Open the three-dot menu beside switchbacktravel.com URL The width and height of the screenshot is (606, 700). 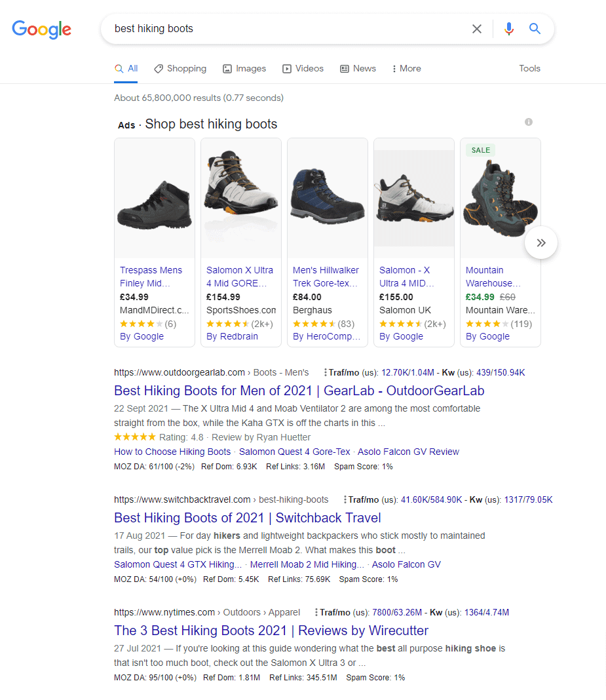tap(345, 499)
